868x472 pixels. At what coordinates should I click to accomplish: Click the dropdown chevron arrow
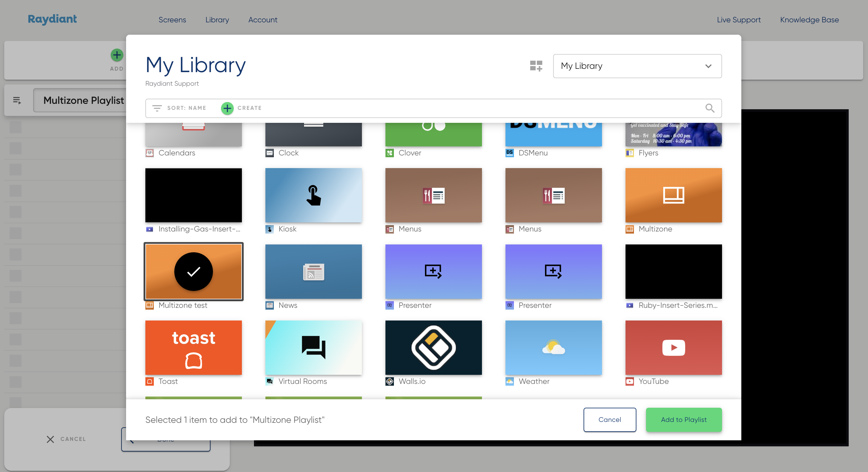coord(708,66)
